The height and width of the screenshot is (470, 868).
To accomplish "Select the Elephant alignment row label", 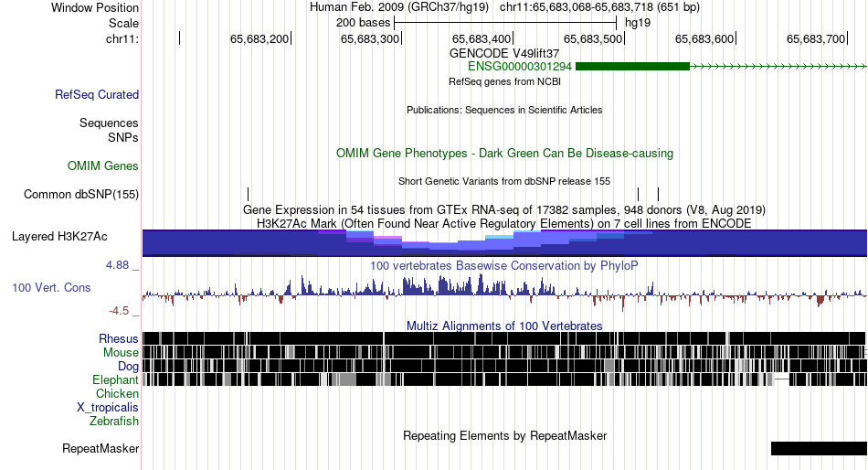I will pyautogui.click(x=115, y=380).
